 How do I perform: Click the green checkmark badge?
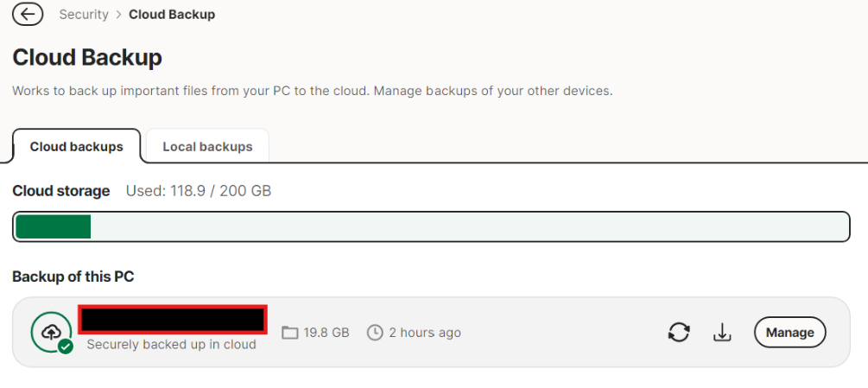coord(66,347)
